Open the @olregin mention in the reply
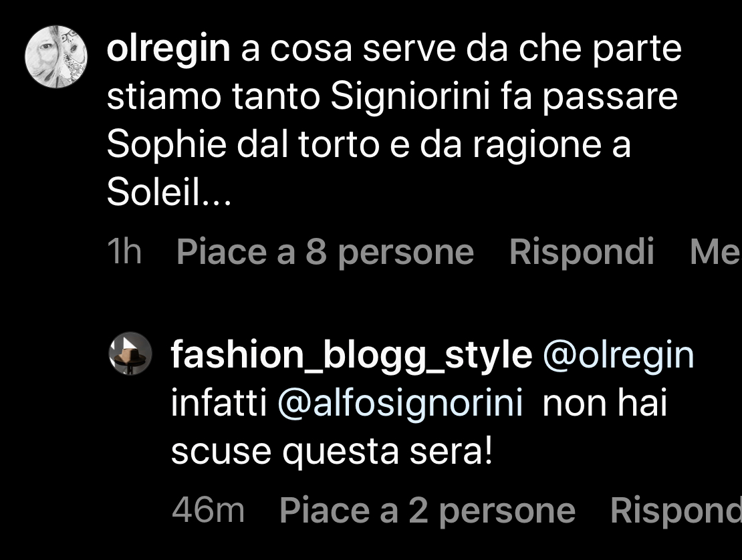 [619, 355]
